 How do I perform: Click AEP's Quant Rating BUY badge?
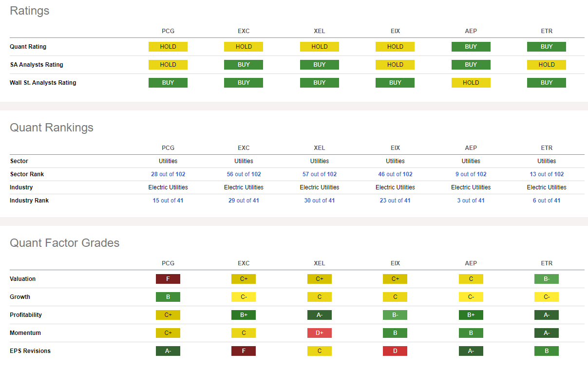471,47
